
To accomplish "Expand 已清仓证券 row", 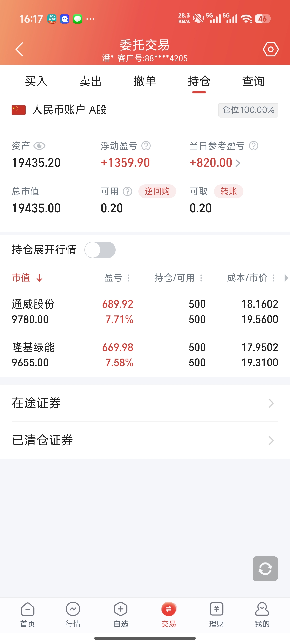I will pos(145,440).
